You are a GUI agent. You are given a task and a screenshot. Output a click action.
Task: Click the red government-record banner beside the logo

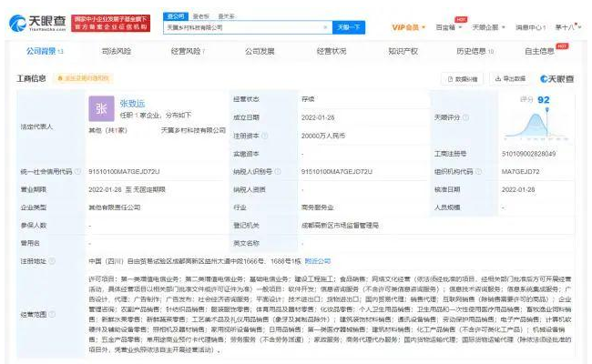[x=110, y=23]
